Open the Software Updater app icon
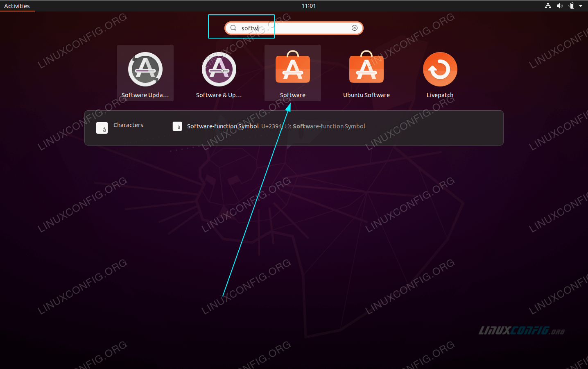The image size is (588, 369). [x=145, y=69]
